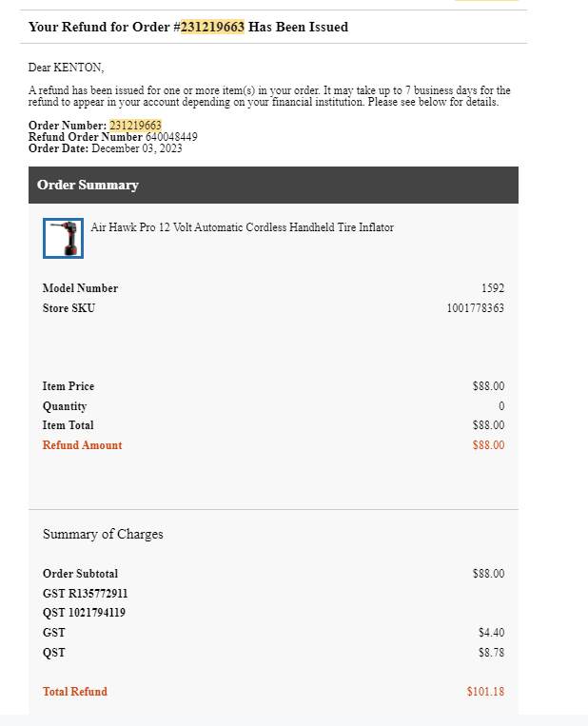Click the Item Price $88.00 value

(x=488, y=386)
